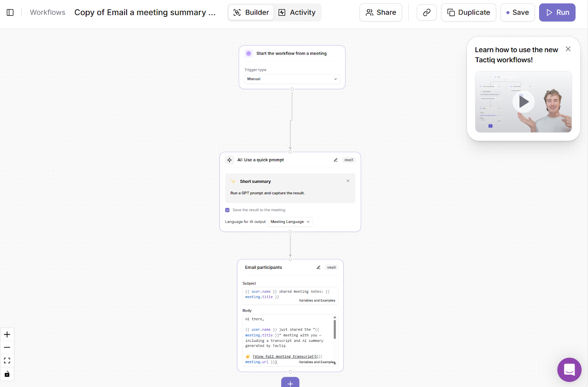Switch to the Builder tab
The image size is (588, 387).
click(x=251, y=12)
